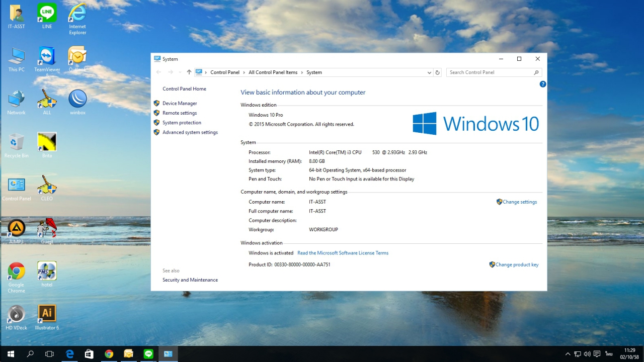
Task: Open Control Panel Home link
Action: 184,89
